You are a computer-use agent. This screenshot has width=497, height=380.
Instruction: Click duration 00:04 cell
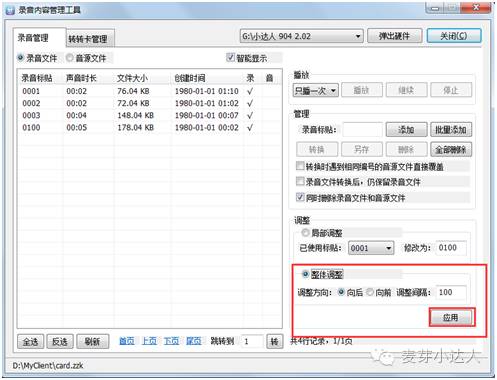pos(76,115)
